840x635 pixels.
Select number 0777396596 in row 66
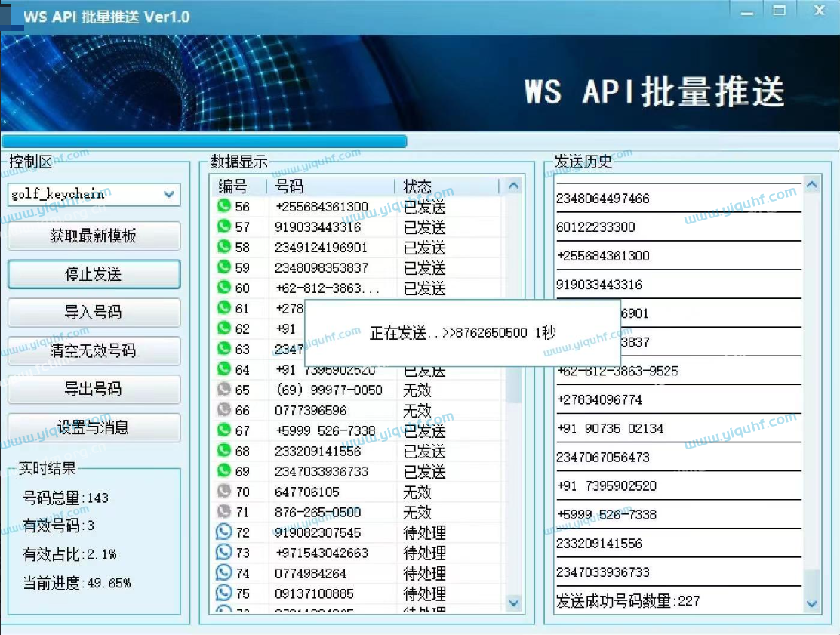coord(311,411)
